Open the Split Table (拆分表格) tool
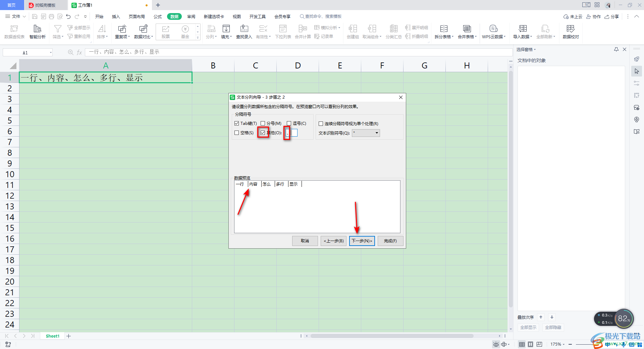 click(x=444, y=32)
